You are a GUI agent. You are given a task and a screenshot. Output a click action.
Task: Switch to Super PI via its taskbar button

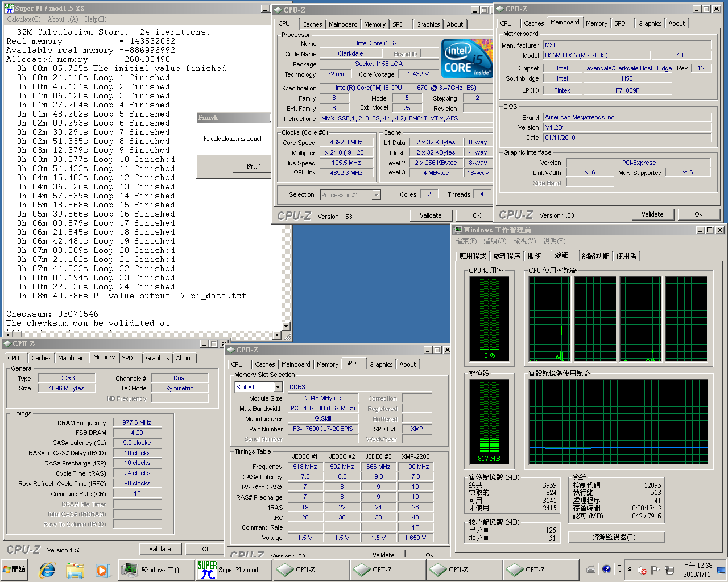point(234,569)
